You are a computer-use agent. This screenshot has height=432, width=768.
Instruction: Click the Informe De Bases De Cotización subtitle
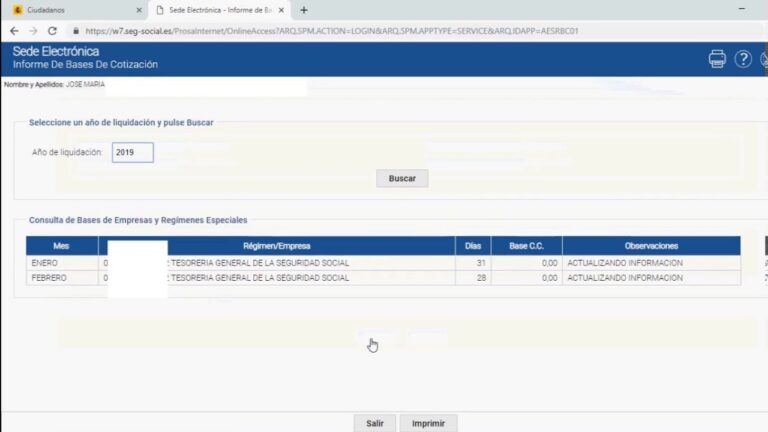(x=85, y=65)
